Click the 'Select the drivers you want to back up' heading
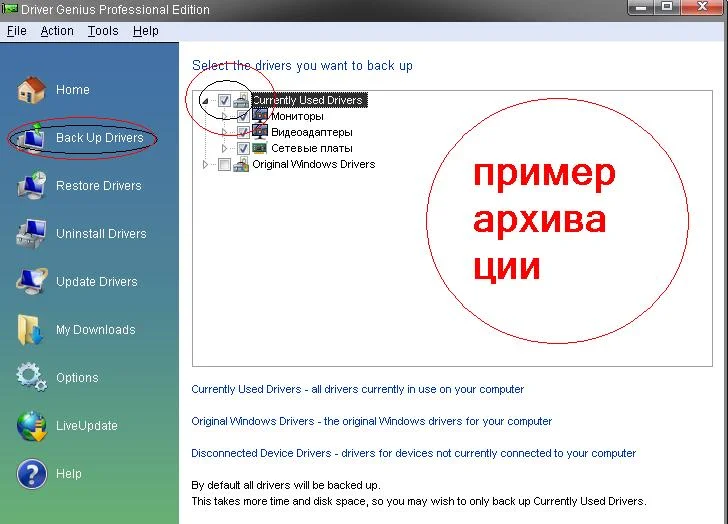728x524 pixels. tap(302, 65)
